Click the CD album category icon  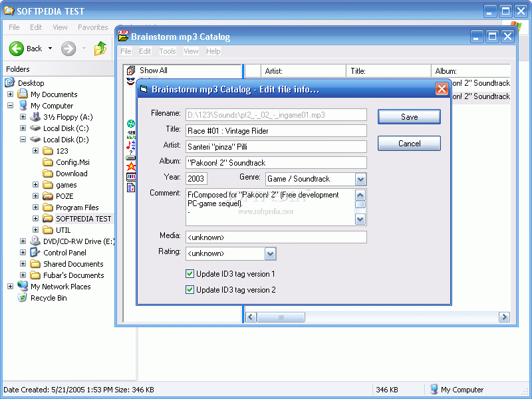(131, 124)
